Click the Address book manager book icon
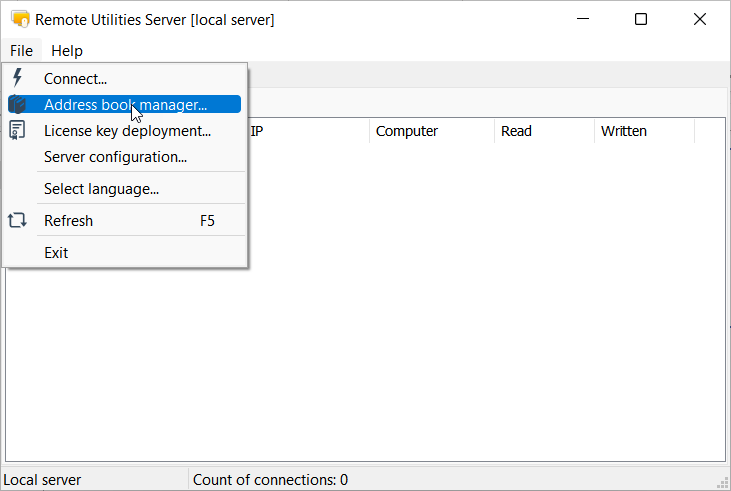Screen dimensions: 731x491 17,104
